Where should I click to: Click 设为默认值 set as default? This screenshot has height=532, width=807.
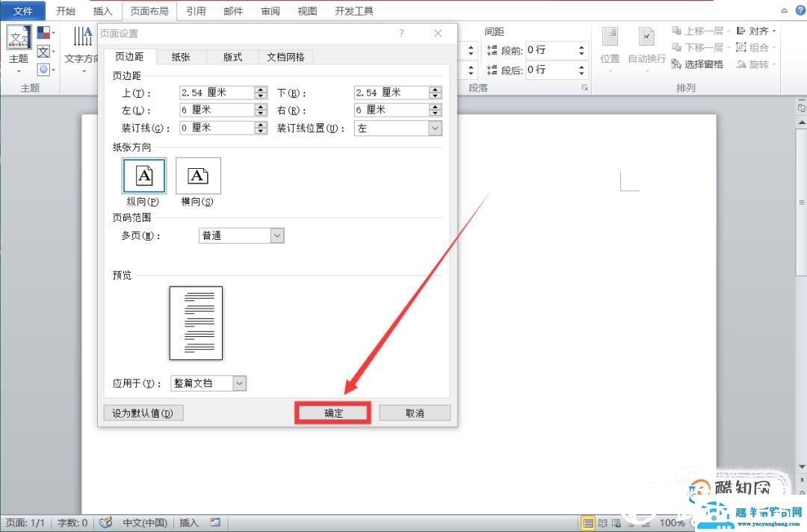143,413
